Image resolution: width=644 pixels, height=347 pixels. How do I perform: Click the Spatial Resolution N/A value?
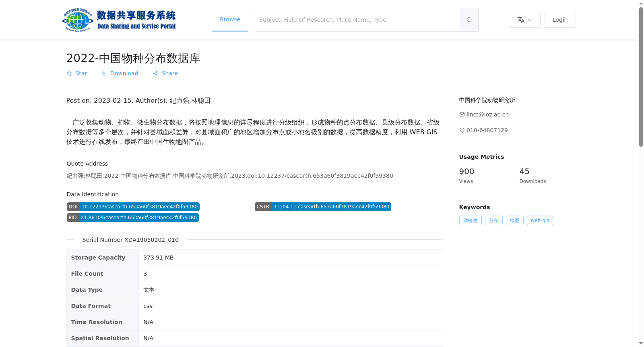149,338
